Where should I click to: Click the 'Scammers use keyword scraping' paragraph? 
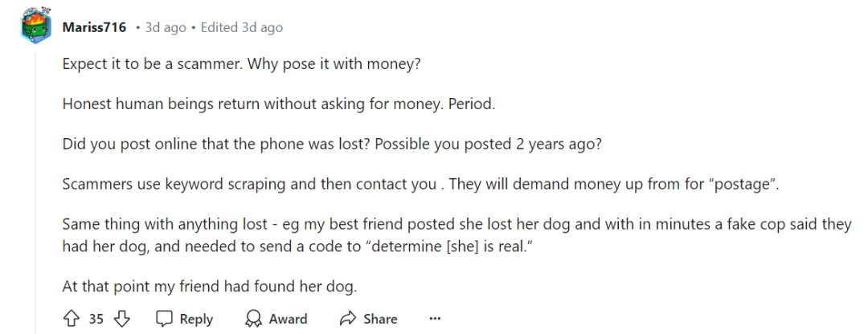point(420,184)
